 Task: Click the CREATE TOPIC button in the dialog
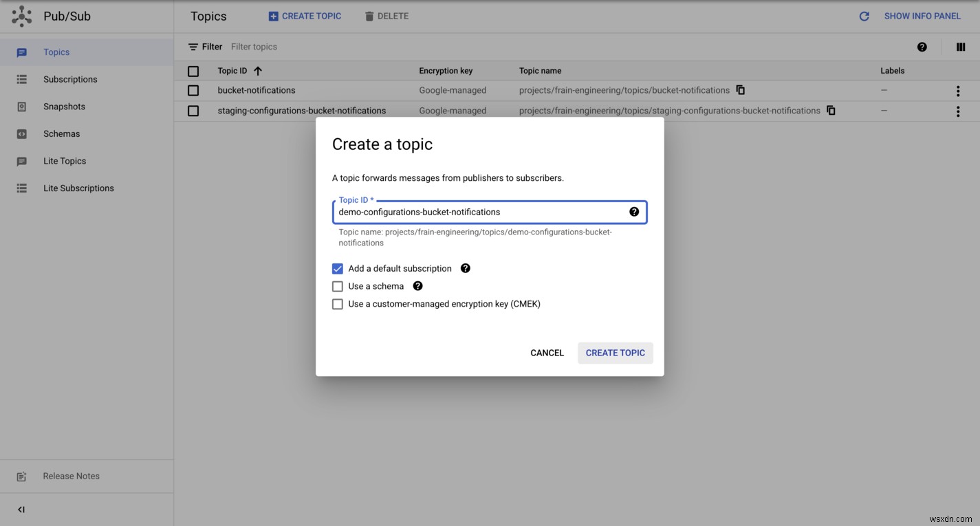coord(614,352)
